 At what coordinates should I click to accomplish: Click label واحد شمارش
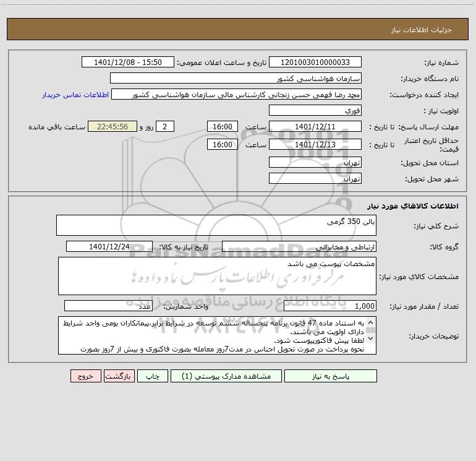click(186, 306)
